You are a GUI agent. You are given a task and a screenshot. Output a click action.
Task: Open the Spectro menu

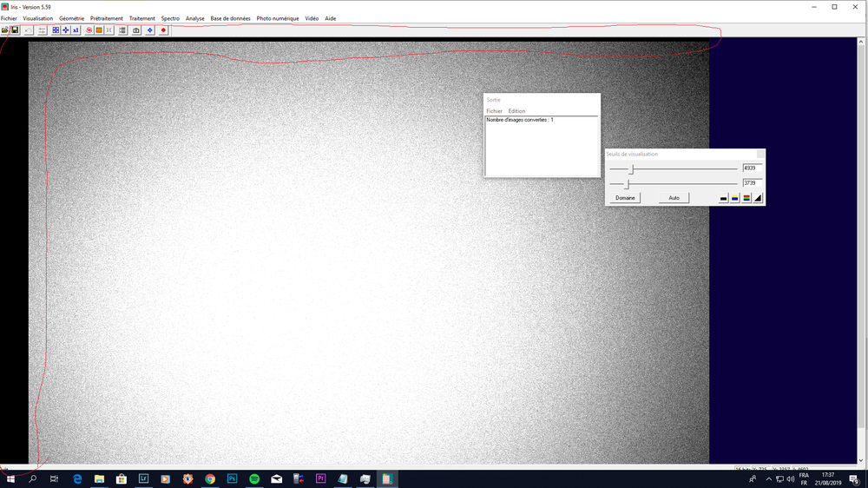pyautogui.click(x=170, y=18)
